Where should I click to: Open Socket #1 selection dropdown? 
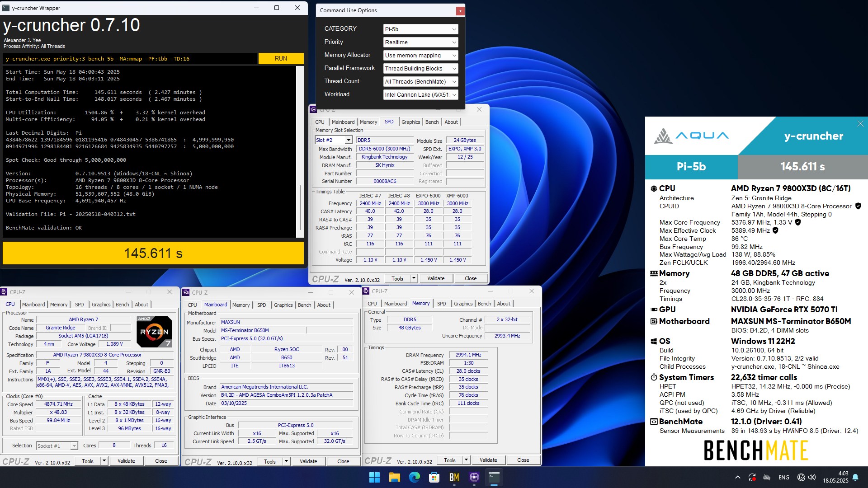(x=57, y=446)
